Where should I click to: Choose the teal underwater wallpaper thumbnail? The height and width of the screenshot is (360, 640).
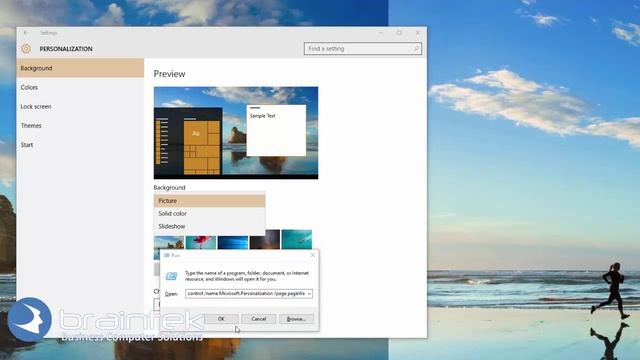297,240
